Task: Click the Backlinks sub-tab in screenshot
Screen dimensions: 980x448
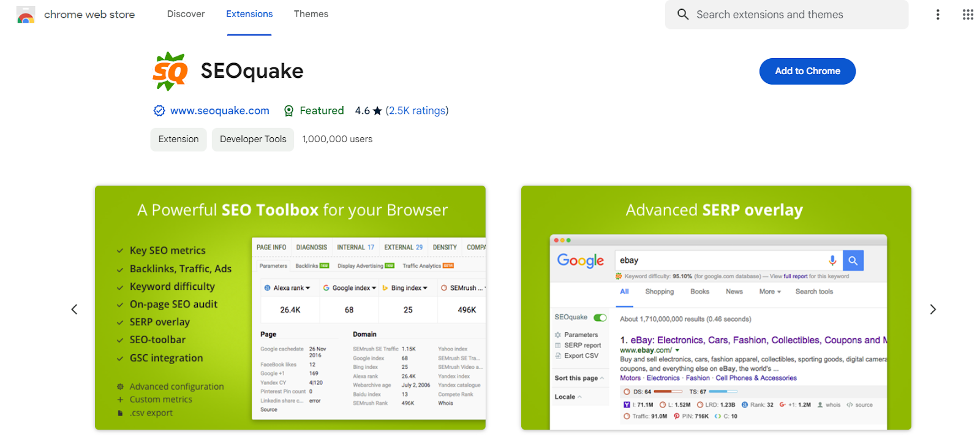Action: pyautogui.click(x=312, y=266)
